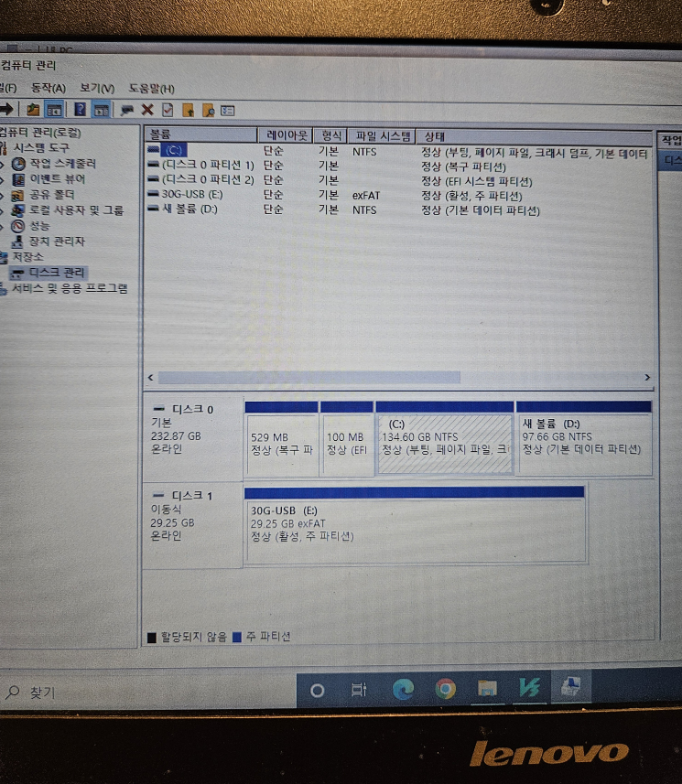Toggle the show/hide console tree icon
The image size is (682, 784).
click(x=54, y=110)
